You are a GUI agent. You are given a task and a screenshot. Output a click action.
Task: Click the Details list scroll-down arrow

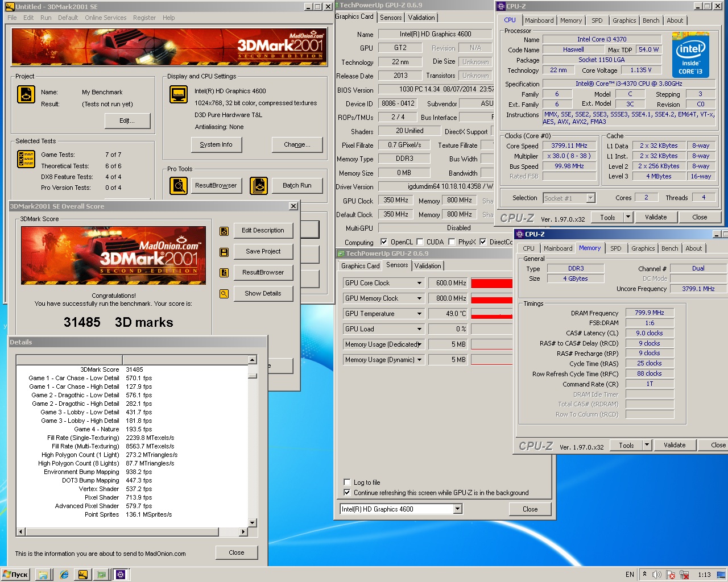[x=253, y=523]
